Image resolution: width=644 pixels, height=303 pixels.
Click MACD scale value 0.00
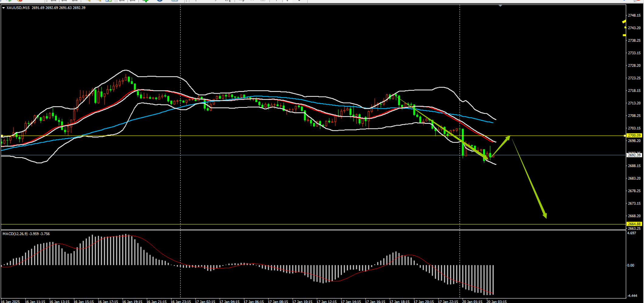pos(631,266)
